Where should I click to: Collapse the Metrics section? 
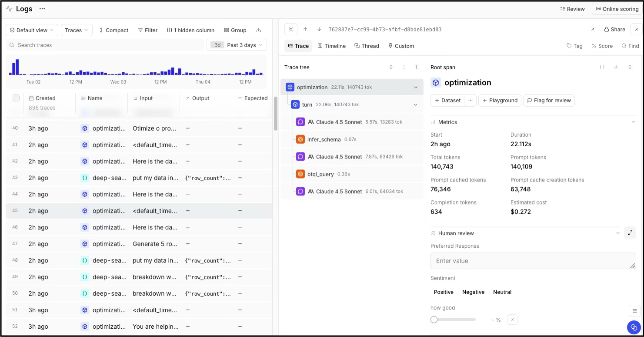pyautogui.click(x=633, y=122)
